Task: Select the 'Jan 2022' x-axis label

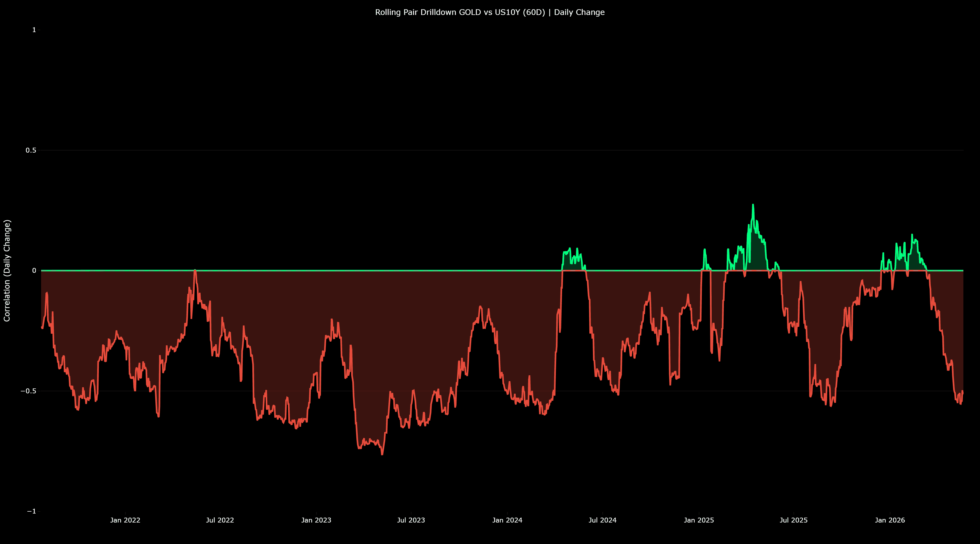Action: click(x=125, y=520)
